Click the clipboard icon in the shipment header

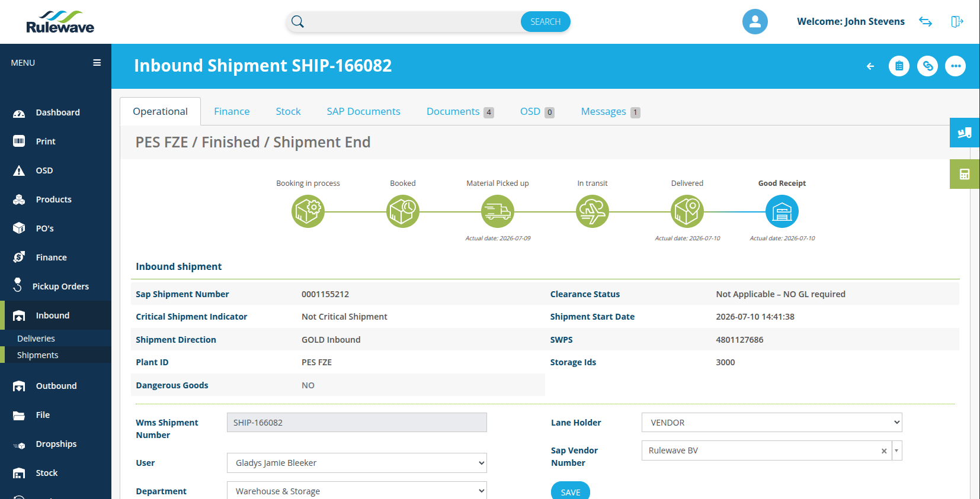[x=899, y=66]
